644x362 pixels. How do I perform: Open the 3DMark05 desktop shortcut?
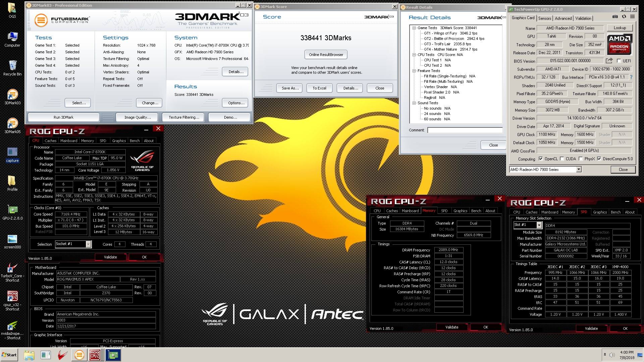pyautogui.click(x=12, y=126)
